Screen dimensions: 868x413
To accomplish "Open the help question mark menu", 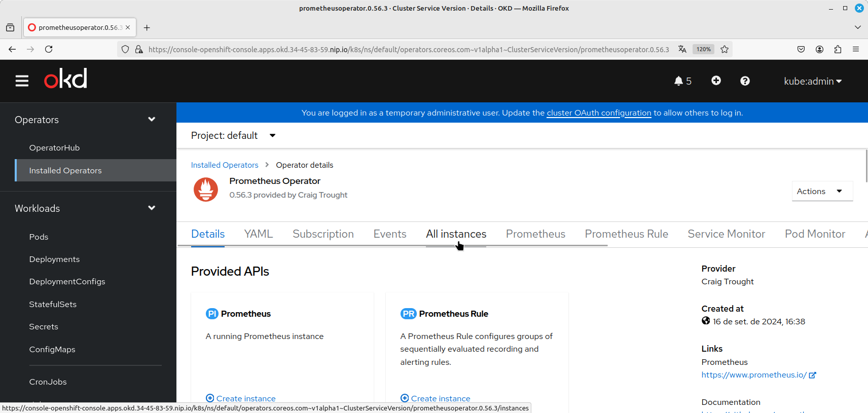I will [745, 81].
